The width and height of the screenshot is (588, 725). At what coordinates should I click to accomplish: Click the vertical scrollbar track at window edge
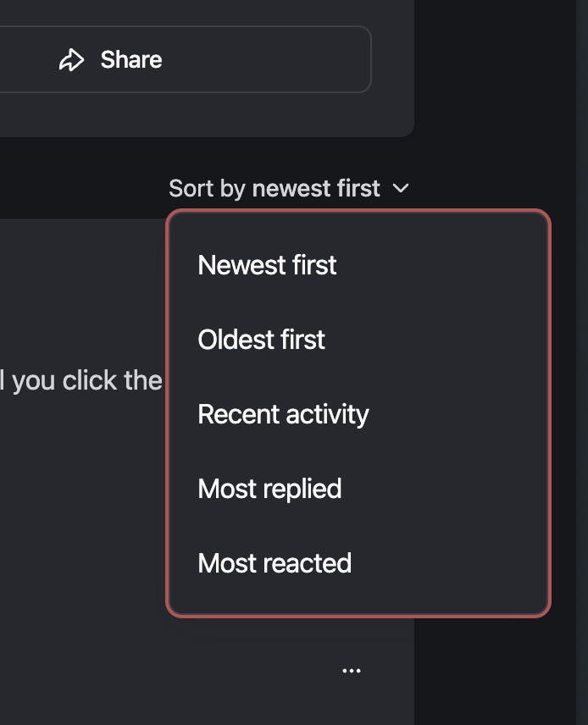coord(582,362)
